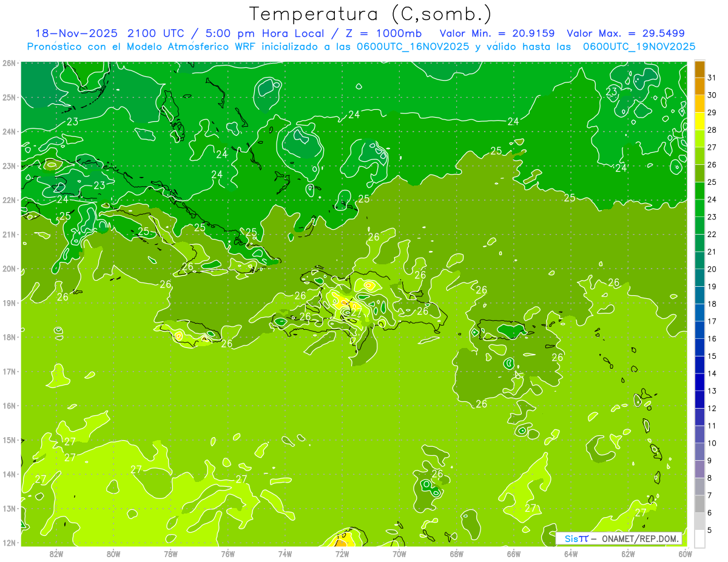Pick the gray colorbar segment between 6 and 7
This screenshot has height=562, width=728.
700,504
